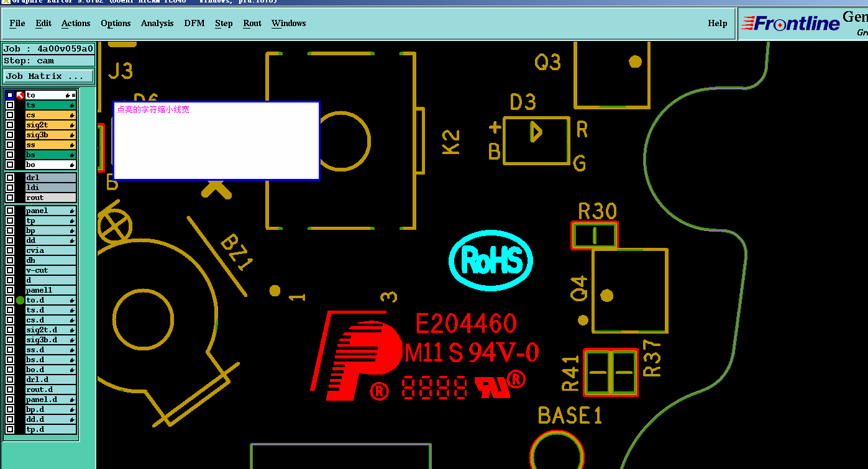Select the ts.d layer name
The width and height of the screenshot is (868, 469).
tap(50, 310)
